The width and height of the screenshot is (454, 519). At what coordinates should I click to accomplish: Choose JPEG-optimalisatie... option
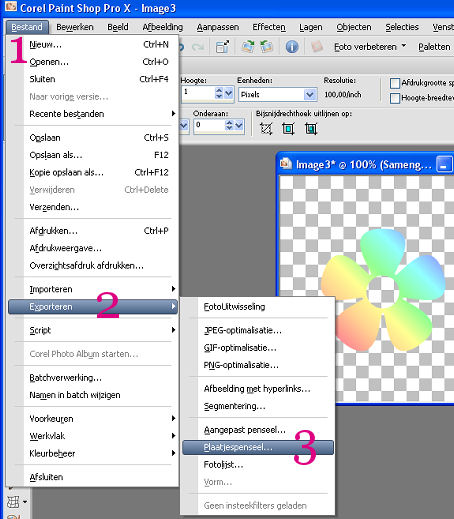pyautogui.click(x=258, y=330)
